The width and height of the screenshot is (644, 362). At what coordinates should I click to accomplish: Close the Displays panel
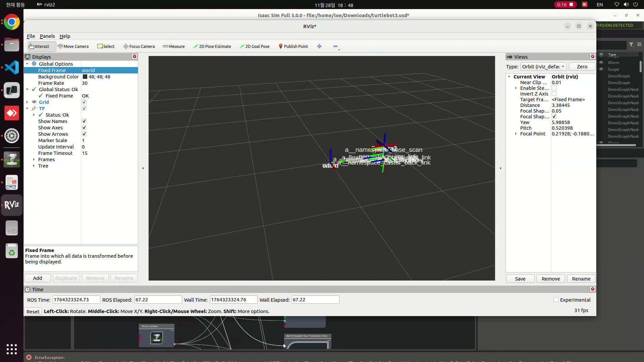click(135, 56)
